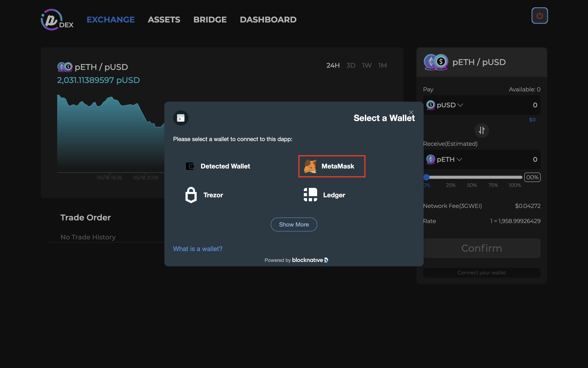Go to the BRIDGE tab
Screen dimensions: 588x368
(x=210, y=19)
